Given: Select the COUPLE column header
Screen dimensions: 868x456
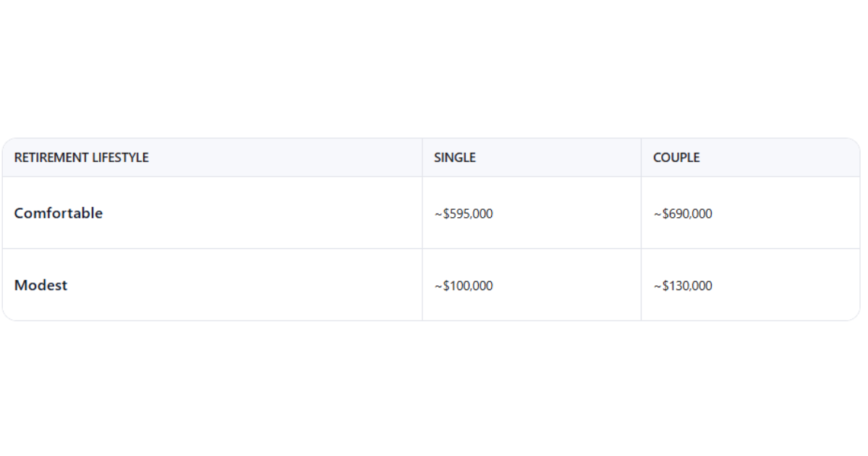Looking at the screenshot, I should 676,157.
